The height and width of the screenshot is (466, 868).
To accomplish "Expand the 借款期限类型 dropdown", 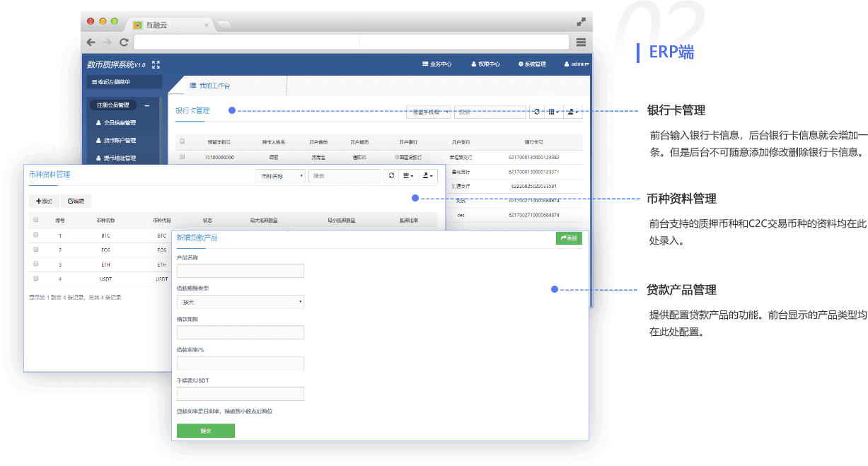I will point(241,302).
